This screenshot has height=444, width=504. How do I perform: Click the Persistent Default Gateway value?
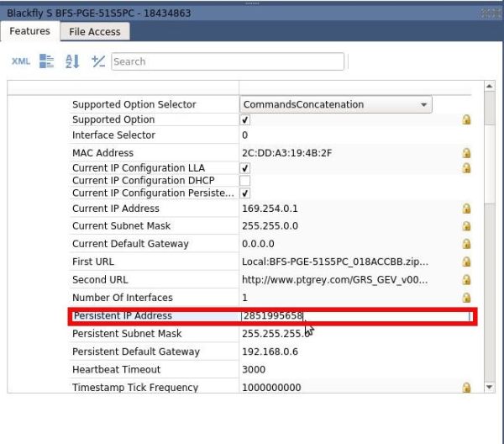click(x=270, y=351)
